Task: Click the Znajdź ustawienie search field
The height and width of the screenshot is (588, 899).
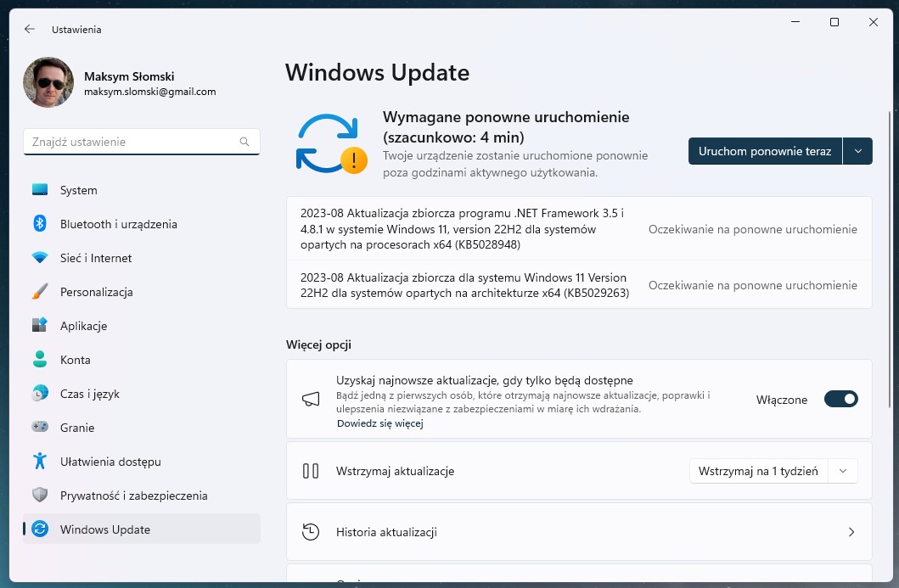Action: pyautogui.click(x=141, y=142)
